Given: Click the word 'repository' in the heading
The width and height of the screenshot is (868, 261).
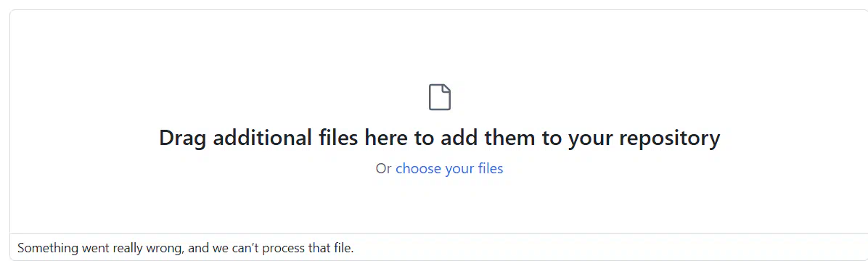Looking at the screenshot, I should pos(669,138).
